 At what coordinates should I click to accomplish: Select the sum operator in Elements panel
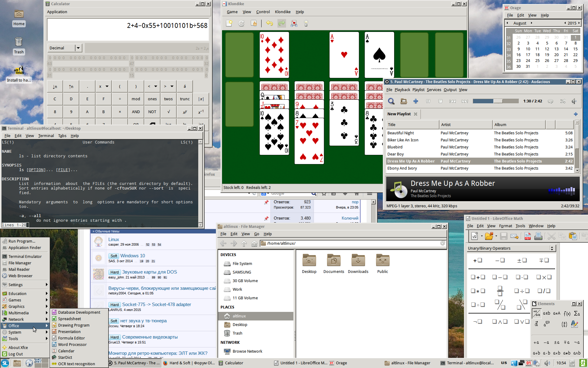pos(577,313)
